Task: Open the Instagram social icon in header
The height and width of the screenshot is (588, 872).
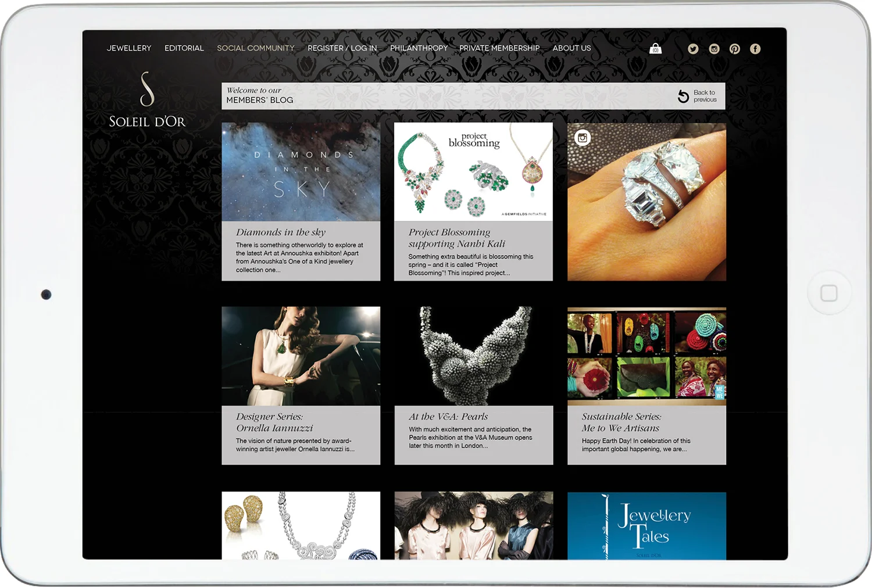Action: coord(714,49)
